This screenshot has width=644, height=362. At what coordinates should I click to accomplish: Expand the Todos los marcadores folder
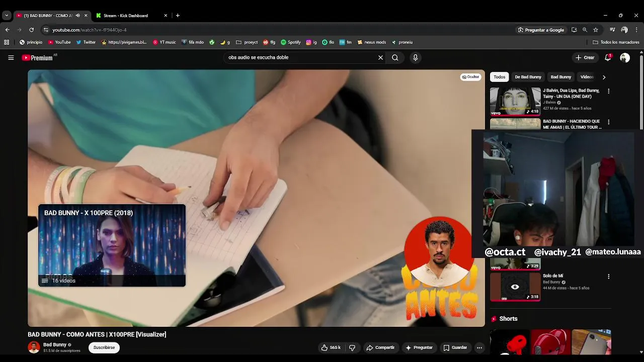click(x=616, y=42)
